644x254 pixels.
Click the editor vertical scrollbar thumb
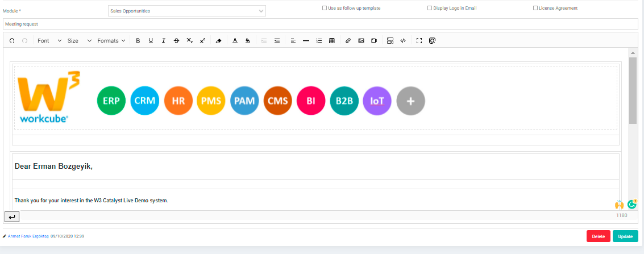(633, 90)
